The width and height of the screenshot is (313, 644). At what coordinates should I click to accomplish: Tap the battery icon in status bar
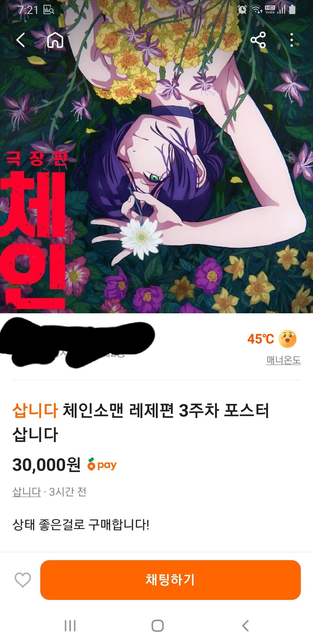292,9
